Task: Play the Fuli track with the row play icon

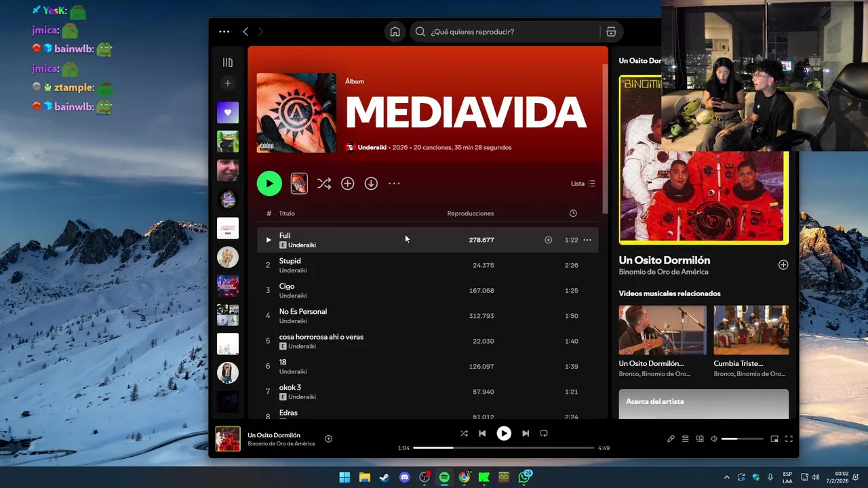Action: tap(269, 240)
